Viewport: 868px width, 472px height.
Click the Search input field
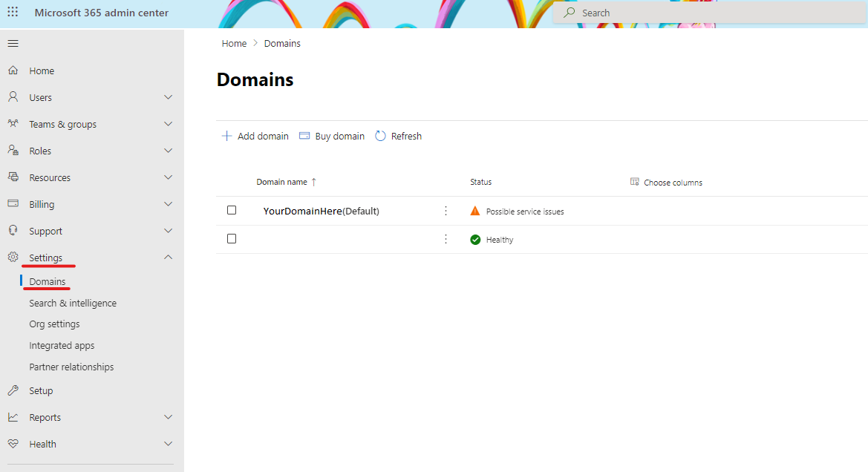coord(711,13)
